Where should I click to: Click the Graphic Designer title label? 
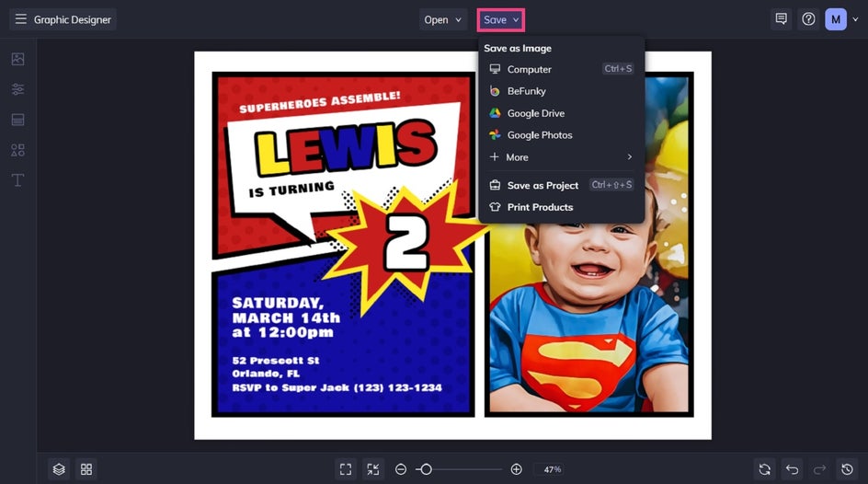(x=73, y=19)
